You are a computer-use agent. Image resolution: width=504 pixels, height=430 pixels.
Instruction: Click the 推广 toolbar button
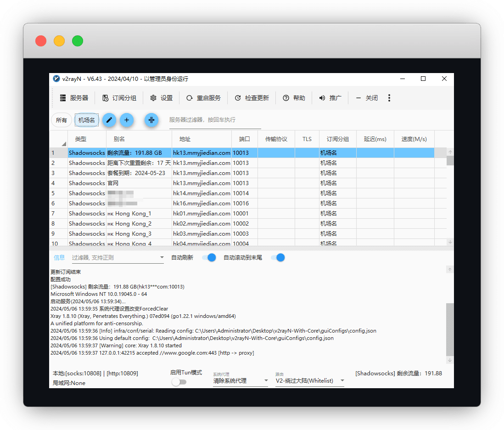click(x=330, y=98)
